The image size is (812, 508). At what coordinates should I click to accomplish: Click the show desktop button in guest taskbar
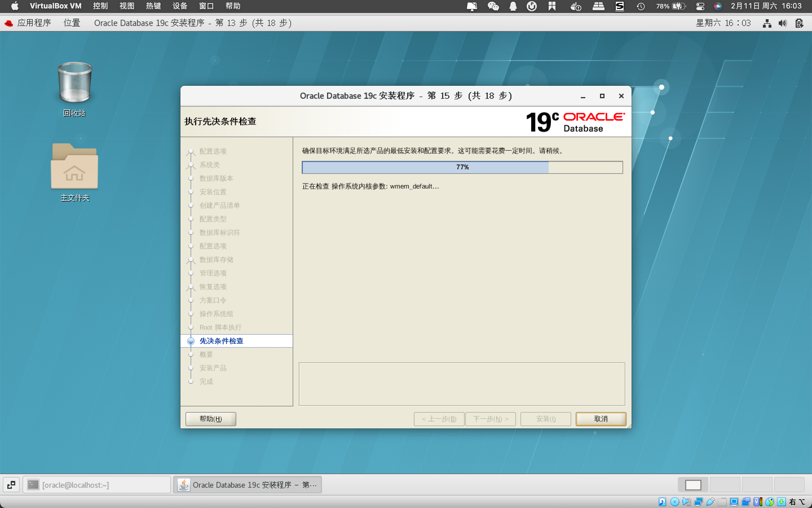[x=11, y=485]
